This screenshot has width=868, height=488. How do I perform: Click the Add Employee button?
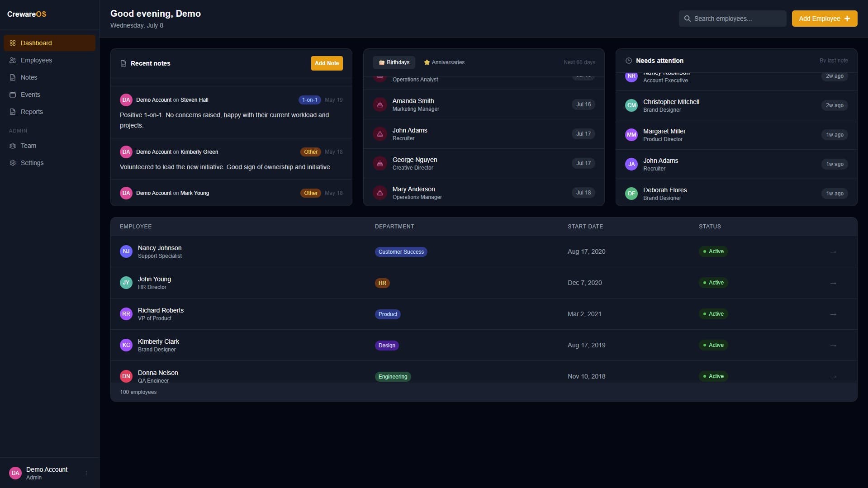point(824,19)
